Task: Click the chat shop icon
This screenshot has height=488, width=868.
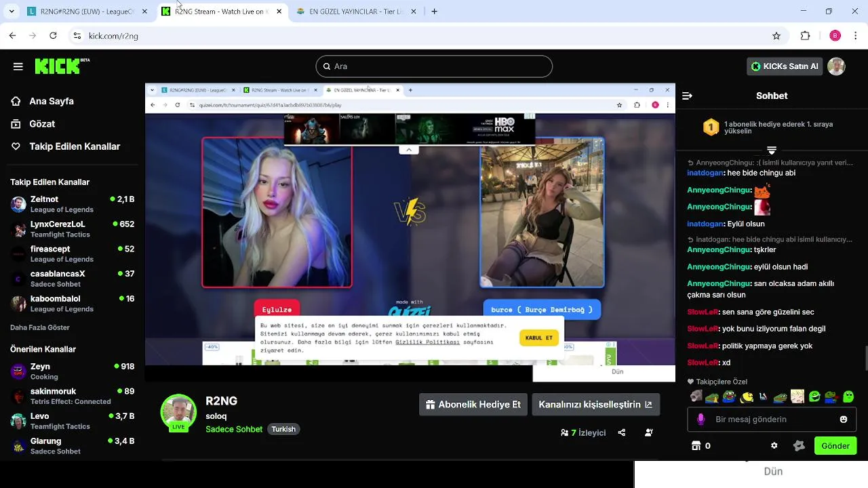Action: click(x=696, y=446)
